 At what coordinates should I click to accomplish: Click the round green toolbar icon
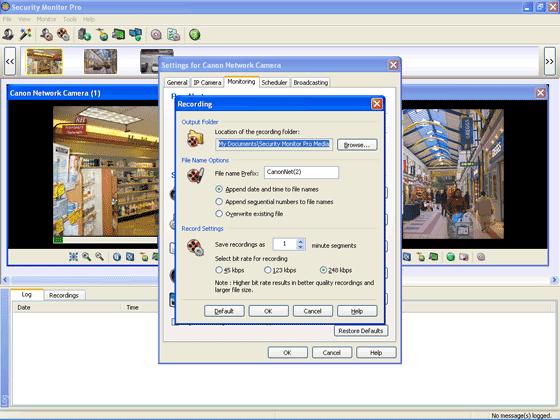coord(195,35)
